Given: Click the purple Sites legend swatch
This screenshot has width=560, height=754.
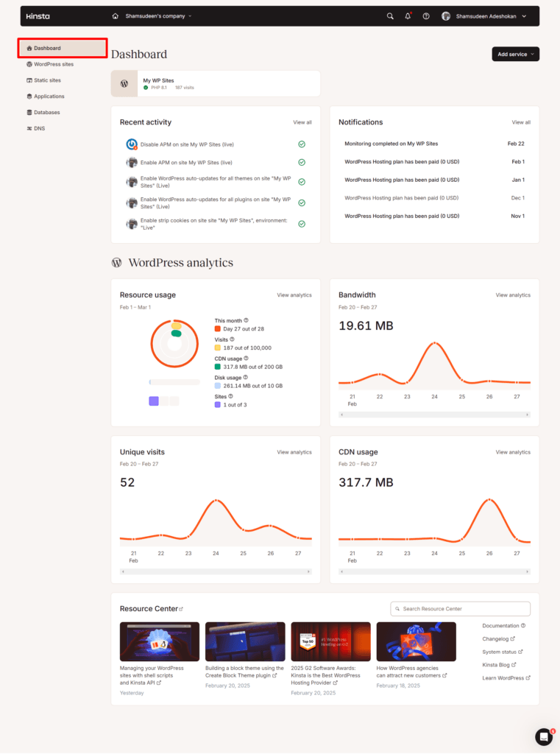Looking at the screenshot, I should (x=217, y=405).
